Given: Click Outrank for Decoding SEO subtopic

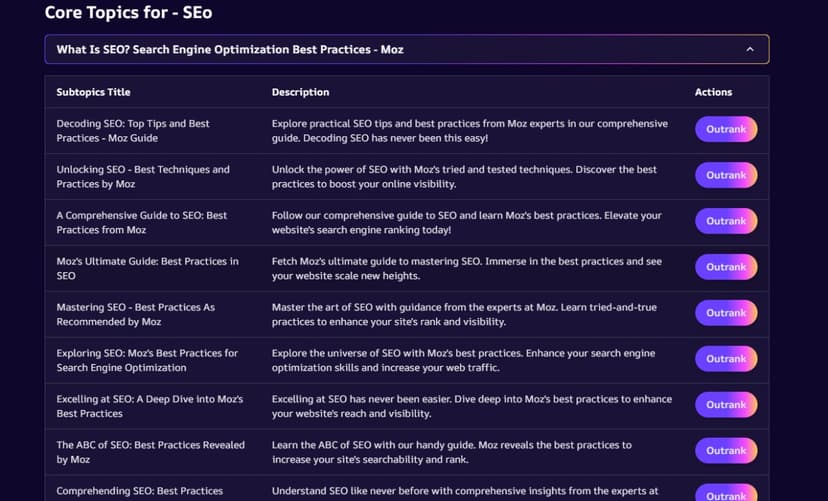Looking at the screenshot, I should [x=726, y=129].
